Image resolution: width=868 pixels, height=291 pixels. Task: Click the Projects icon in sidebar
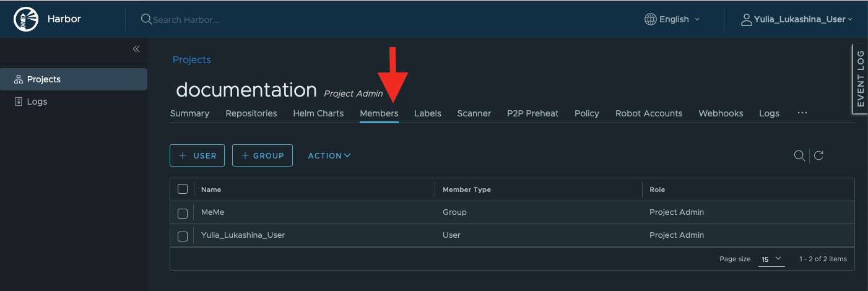pos(18,79)
